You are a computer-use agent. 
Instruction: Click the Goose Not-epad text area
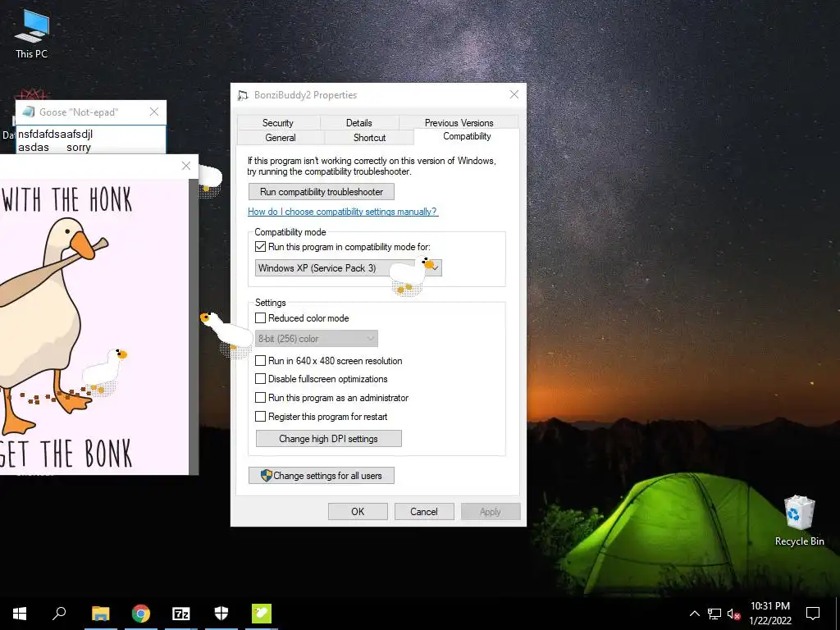tap(91, 139)
